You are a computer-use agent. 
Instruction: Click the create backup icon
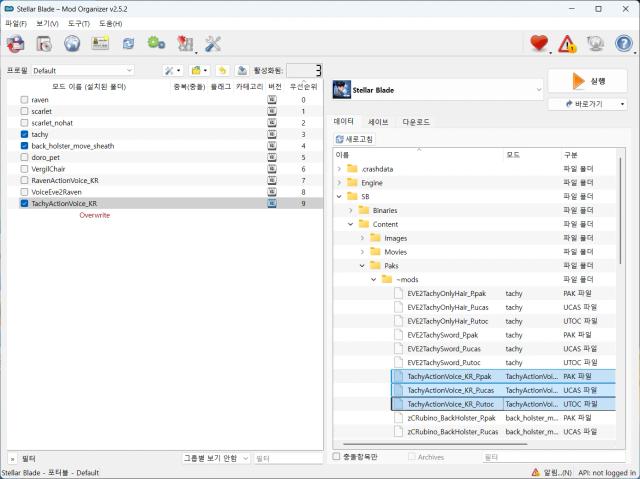coord(242,71)
